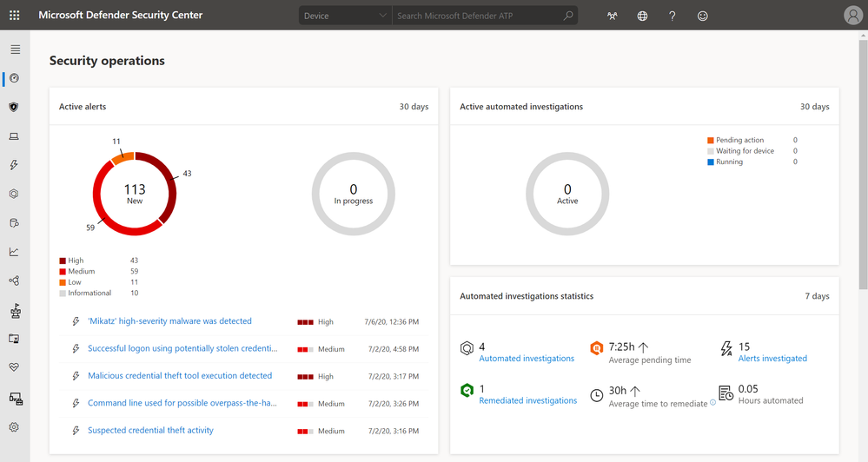Click the 7/6/20, 12:36 PM timestamp
This screenshot has height=462, width=868.
click(x=391, y=321)
